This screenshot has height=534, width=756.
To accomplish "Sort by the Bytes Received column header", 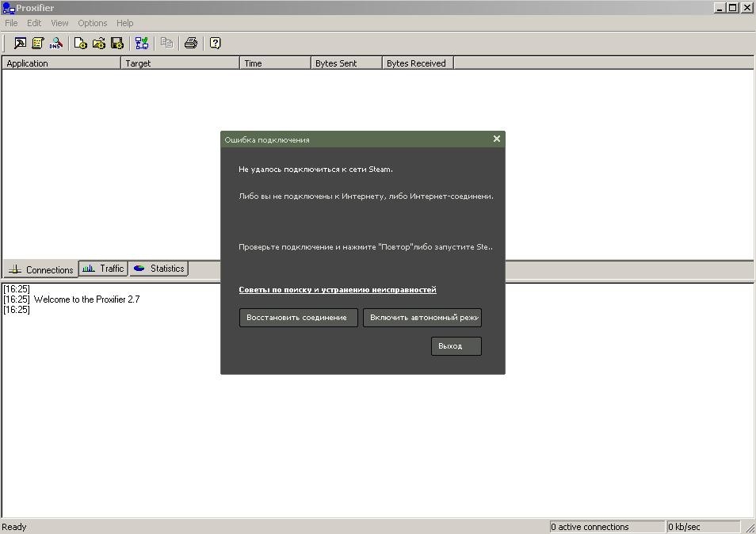I will (x=418, y=63).
